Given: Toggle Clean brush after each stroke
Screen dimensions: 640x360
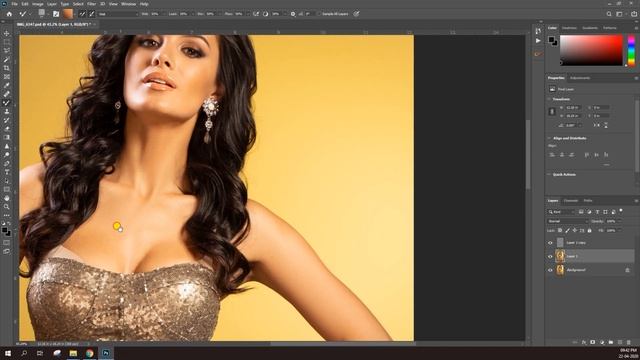Looking at the screenshot, I should tap(91, 14).
